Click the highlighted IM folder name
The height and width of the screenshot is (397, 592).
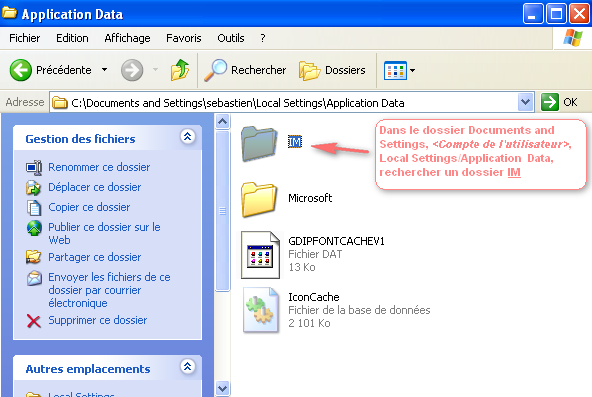[294, 142]
